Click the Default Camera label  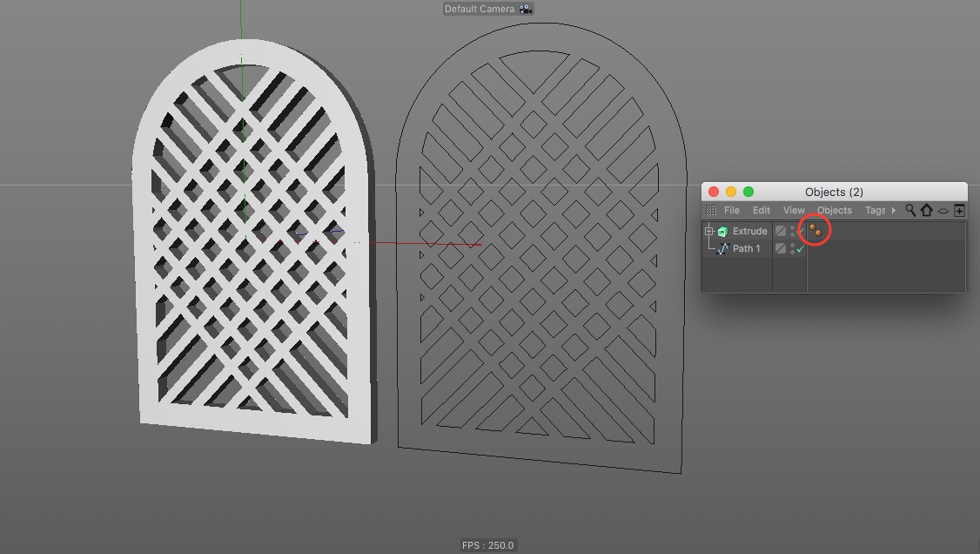click(x=480, y=9)
